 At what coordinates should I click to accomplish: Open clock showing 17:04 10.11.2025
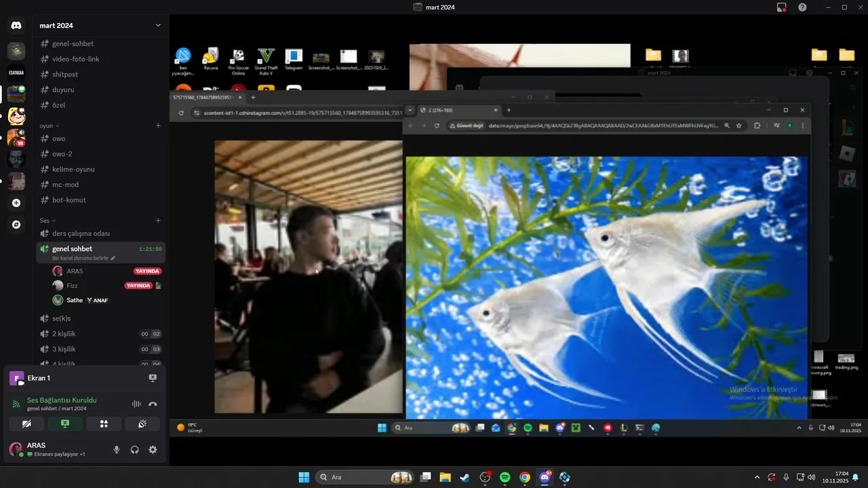tap(835, 477)
